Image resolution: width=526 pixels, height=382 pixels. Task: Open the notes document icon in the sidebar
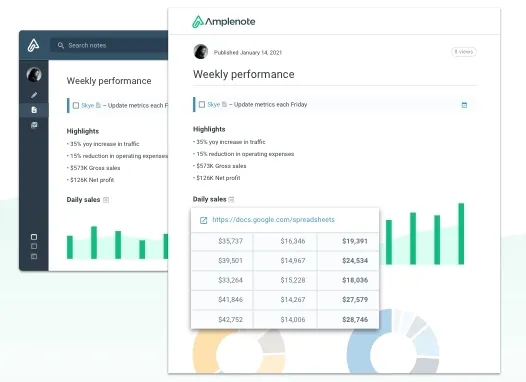pyautogui.click(x=34, y=110)
